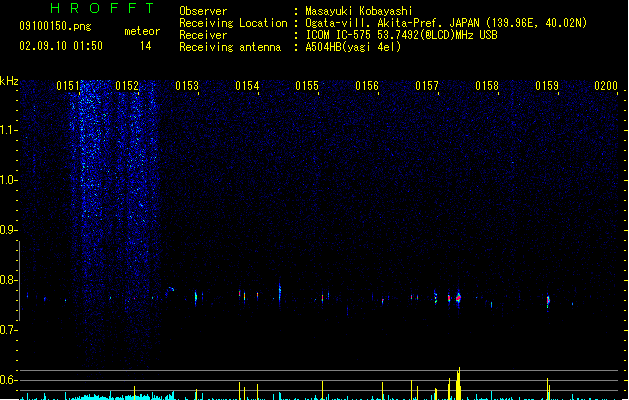Select the file name 09100150.png
629x400 pixels.
tap(55, 26)
